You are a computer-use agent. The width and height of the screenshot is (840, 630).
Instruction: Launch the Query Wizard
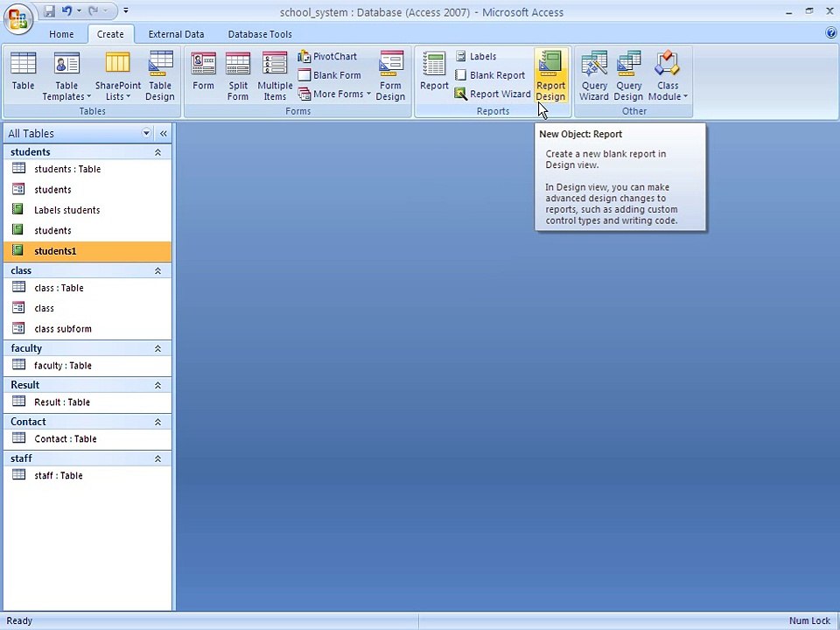(x=594, y=76)
